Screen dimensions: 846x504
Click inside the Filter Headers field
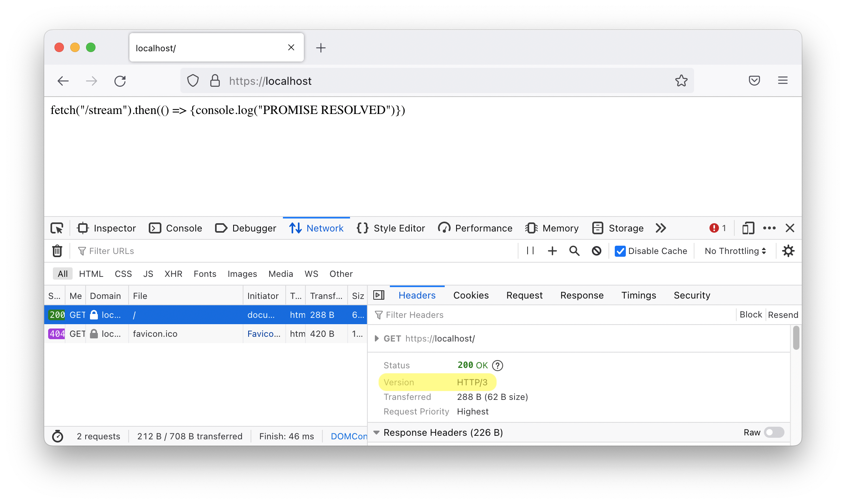coord(414,315)
